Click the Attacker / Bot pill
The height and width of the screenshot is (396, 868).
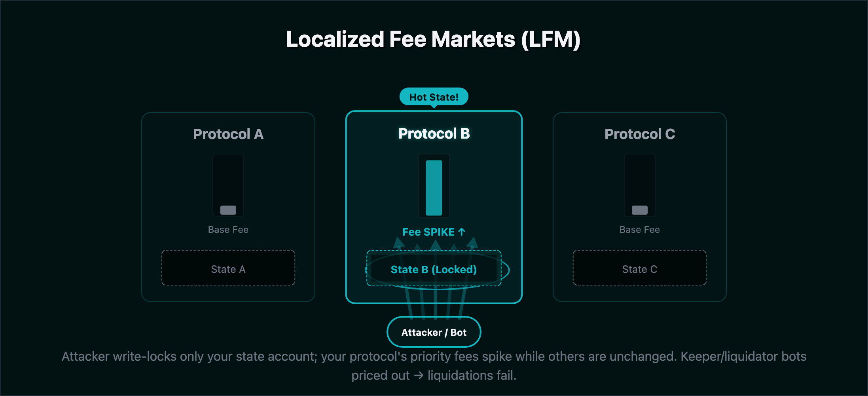pos(434,332)
